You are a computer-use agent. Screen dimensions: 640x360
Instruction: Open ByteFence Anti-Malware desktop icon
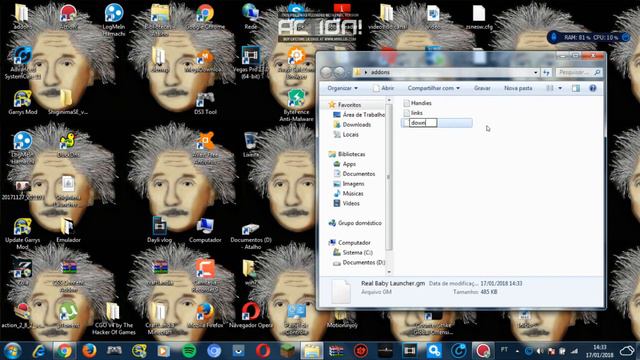pyautogui.click(x=297, y=105)
